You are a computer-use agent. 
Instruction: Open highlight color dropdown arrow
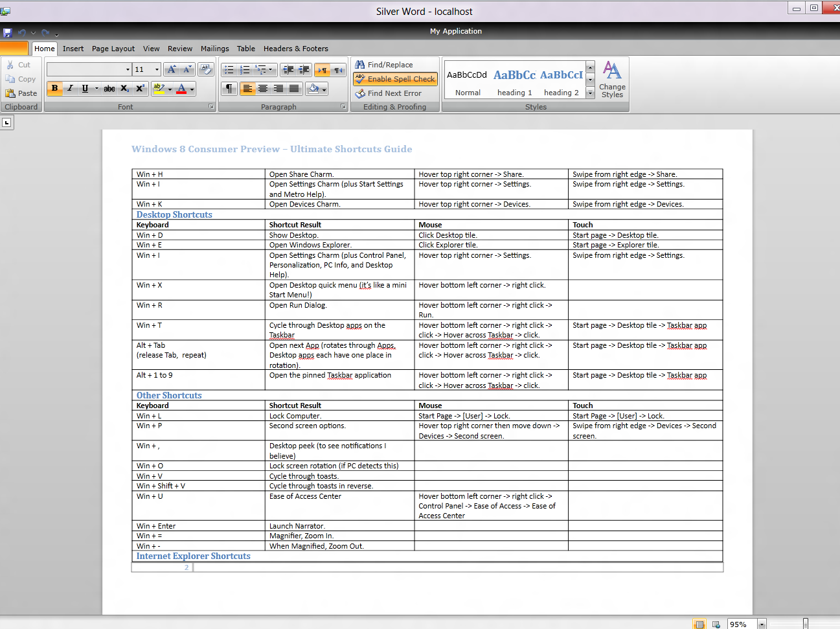[x=170, y=89]
